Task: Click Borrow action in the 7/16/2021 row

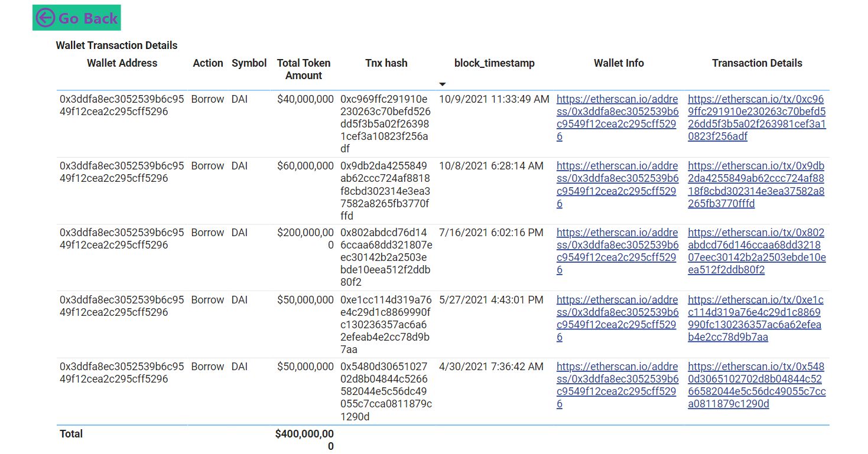Action: (x=207, y=233)
